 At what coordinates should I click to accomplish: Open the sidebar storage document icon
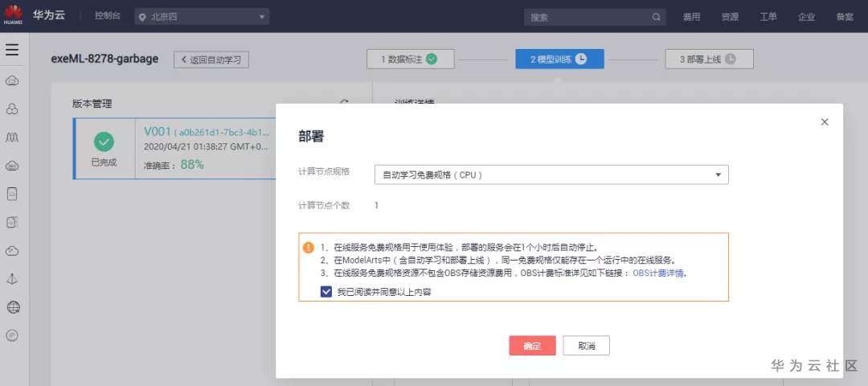[x=12, y=194]
